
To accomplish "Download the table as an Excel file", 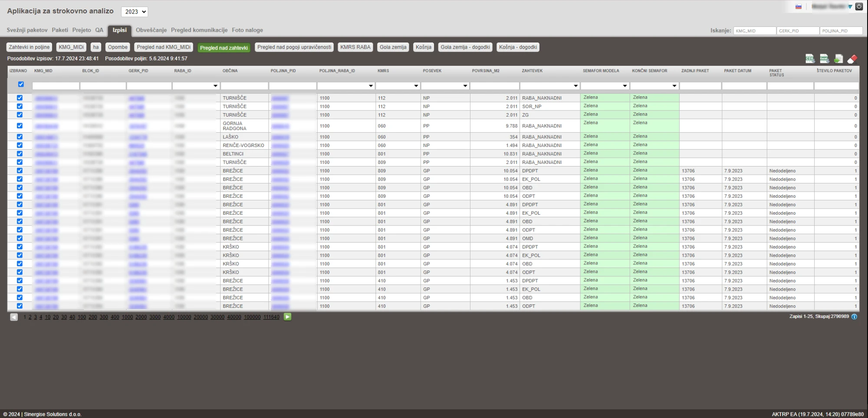I will [824, 59].
